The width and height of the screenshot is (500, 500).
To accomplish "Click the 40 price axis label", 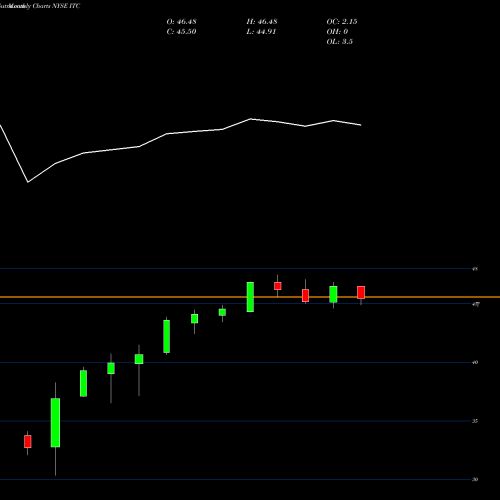I will point(475,362).
